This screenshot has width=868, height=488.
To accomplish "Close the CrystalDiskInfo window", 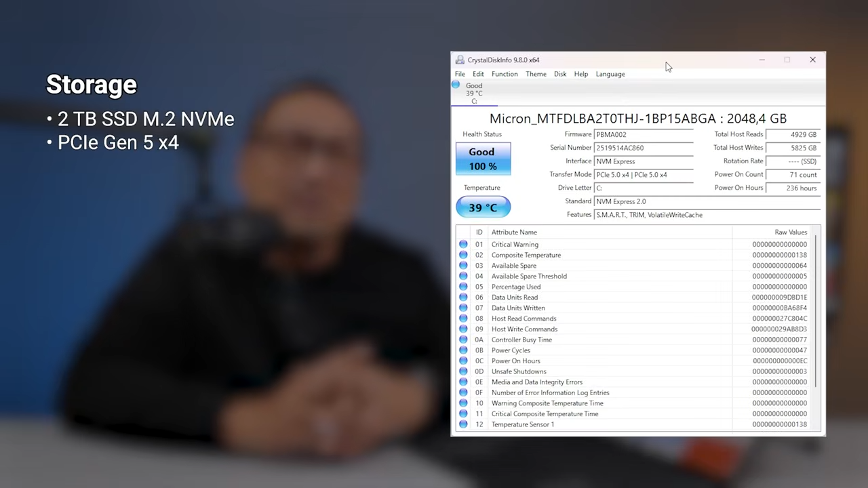I will (812, 60).
